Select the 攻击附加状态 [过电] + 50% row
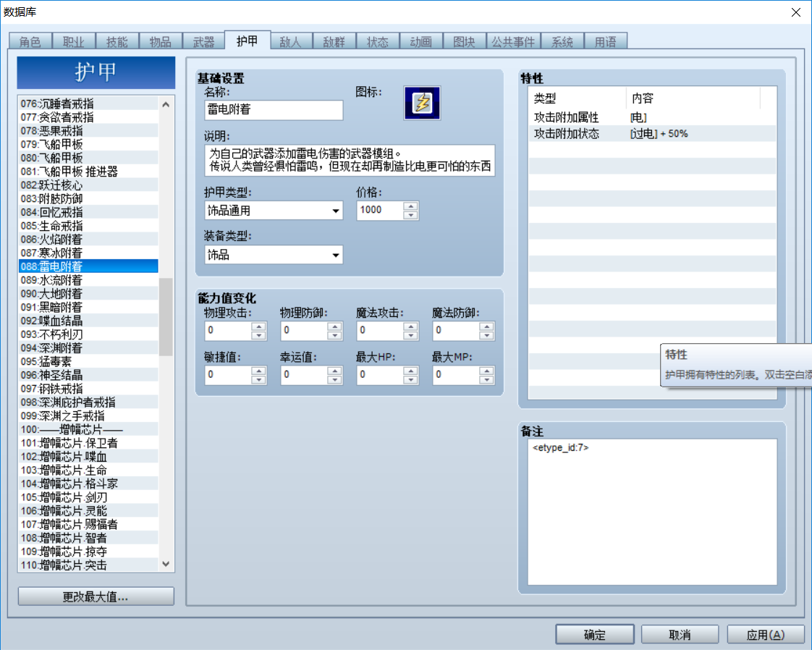Viewport: 812px width, 650px height. pyautogui.click(x=653, y=134)
